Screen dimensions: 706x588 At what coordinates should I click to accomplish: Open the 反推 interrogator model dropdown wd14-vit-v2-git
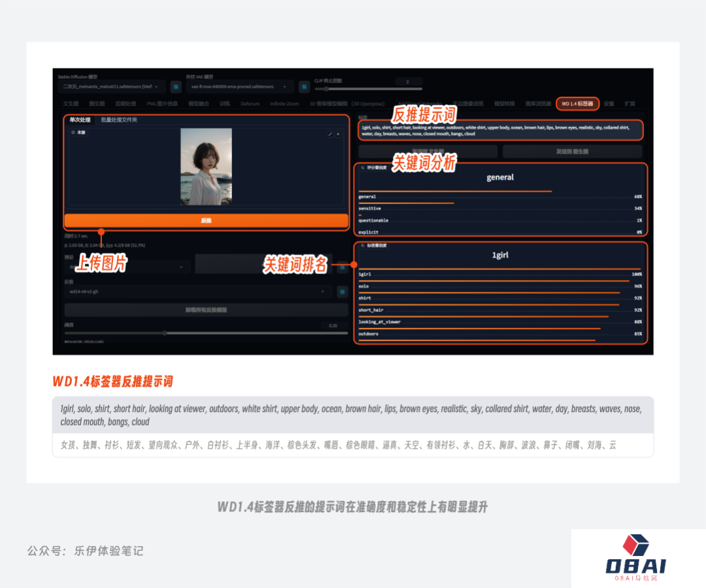[198, 292]
